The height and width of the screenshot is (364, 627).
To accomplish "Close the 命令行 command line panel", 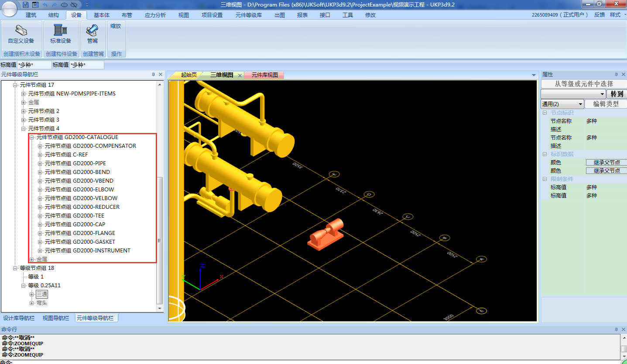I will pyautogui.click(x=623, y=329).
